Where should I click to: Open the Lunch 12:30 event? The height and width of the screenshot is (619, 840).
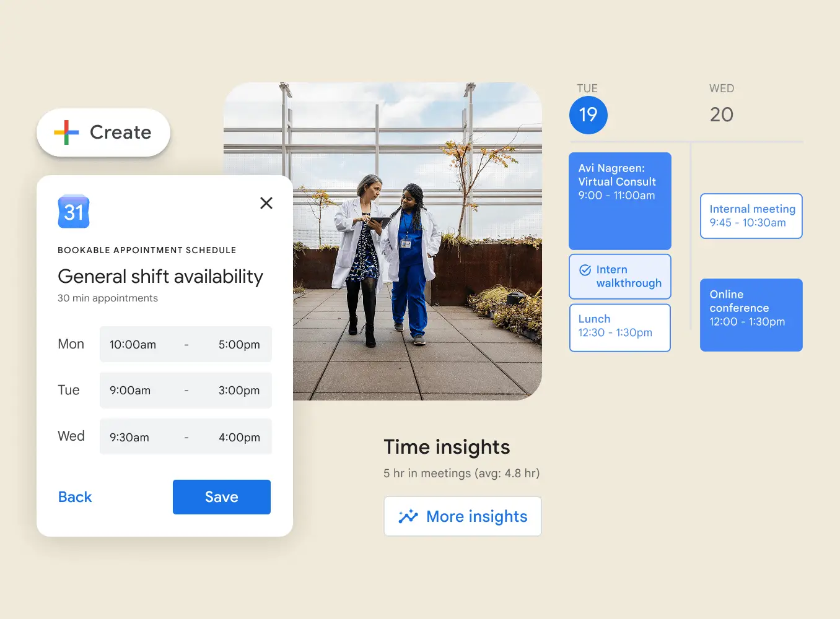tap(620, 327)
